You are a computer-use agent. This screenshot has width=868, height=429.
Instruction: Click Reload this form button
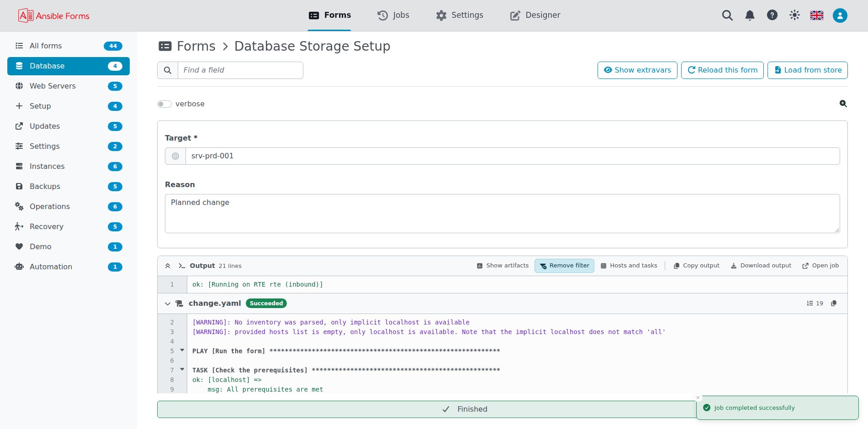[x=722, y=70]
